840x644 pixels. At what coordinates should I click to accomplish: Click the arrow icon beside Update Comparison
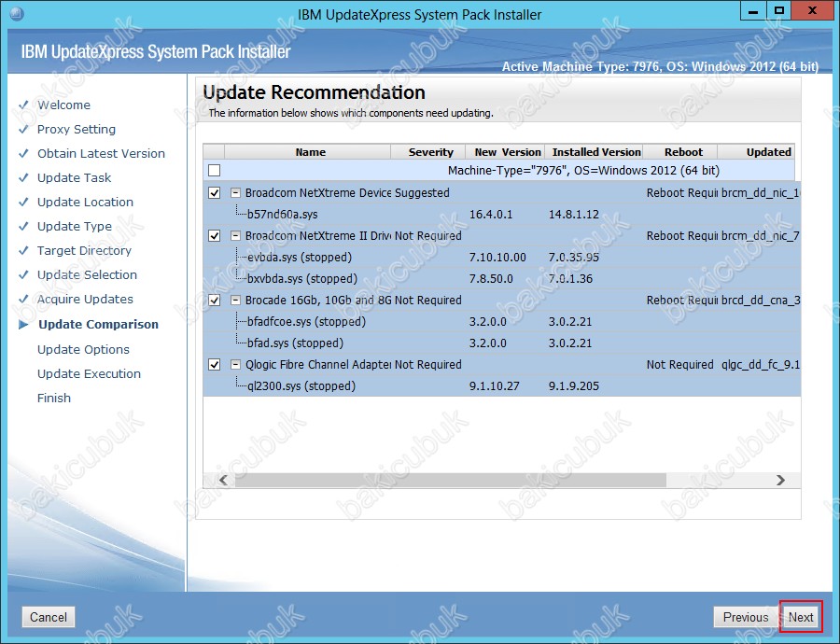point(23,325)
